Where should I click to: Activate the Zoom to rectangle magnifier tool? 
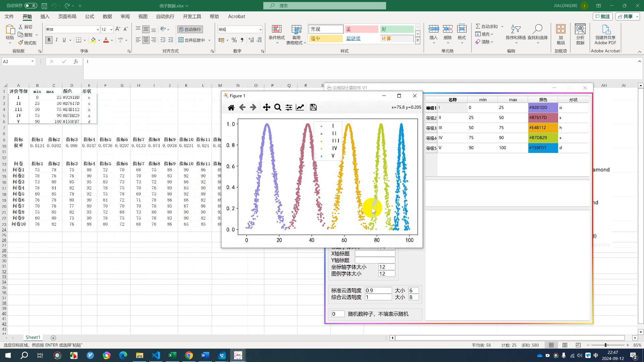tap(278, 107)
